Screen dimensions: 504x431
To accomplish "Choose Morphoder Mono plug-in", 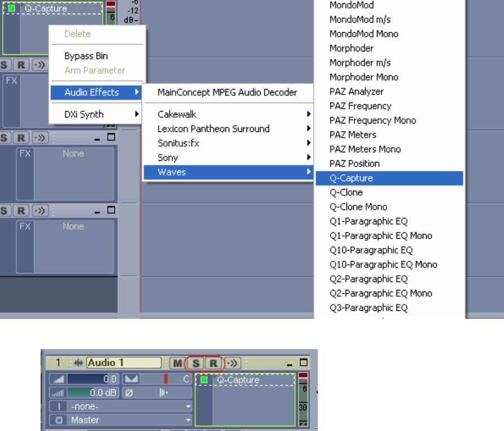I will 389,77.
